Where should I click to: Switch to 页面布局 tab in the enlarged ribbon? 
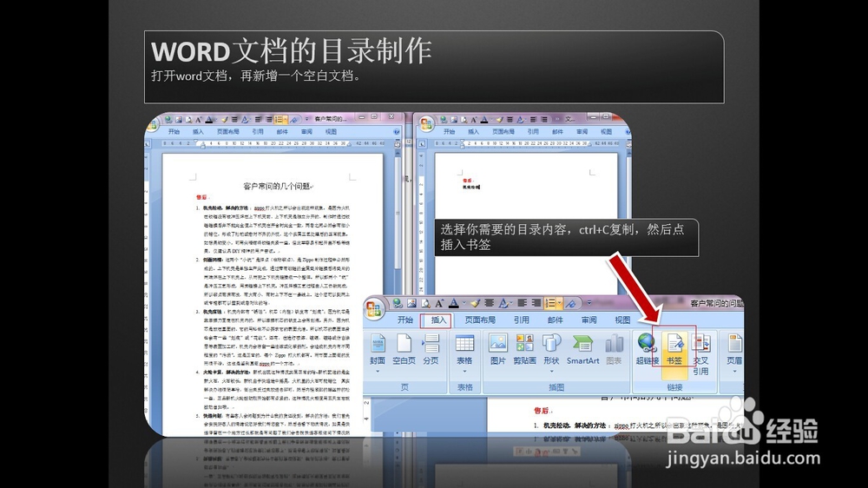coord(480,320)
